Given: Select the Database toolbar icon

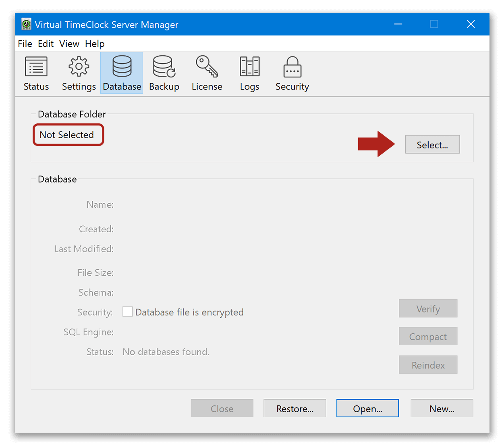Looking at the screenshot, I should pos(122,73).
